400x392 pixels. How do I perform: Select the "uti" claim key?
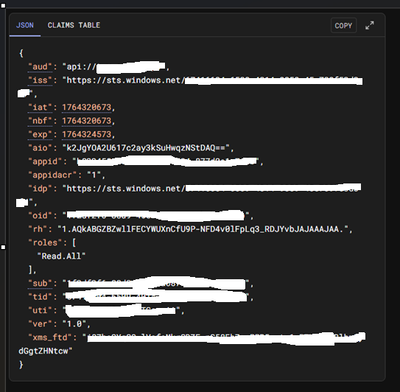pos(40,310)
